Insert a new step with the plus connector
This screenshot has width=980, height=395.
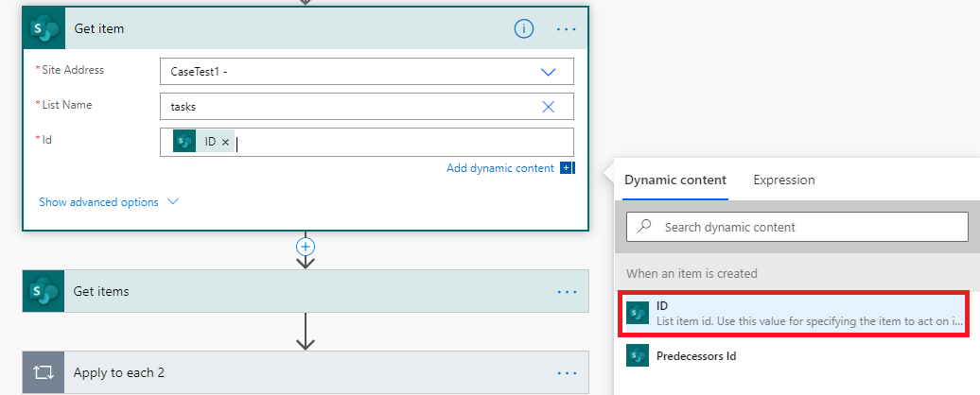[x=305, y=247]
